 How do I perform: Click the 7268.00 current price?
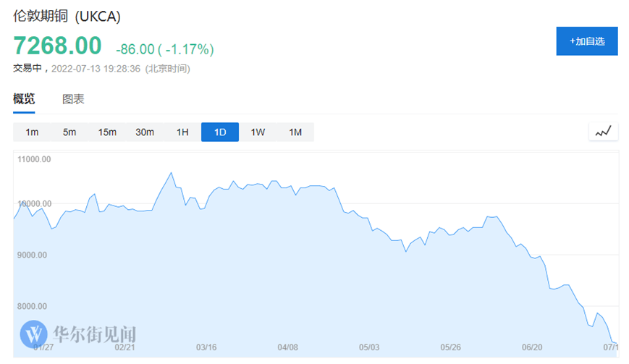(x=57, y=46)
